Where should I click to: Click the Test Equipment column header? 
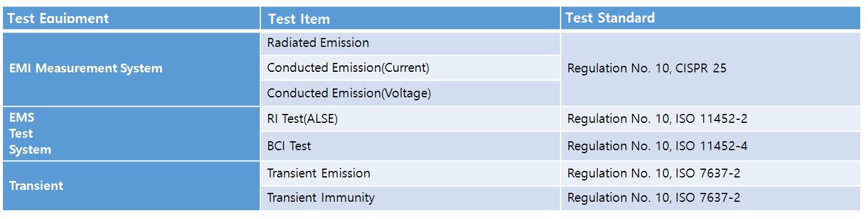click(x=131, y=18)
